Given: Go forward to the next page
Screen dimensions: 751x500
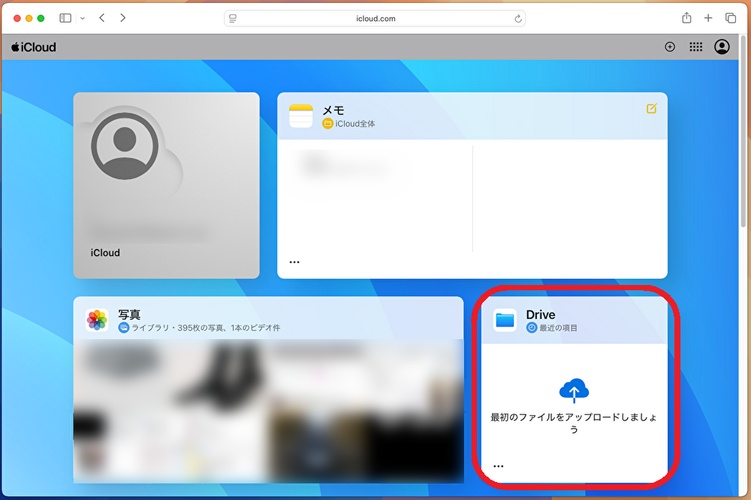Looking at the screenshot, I should click(x=123, y=18).
